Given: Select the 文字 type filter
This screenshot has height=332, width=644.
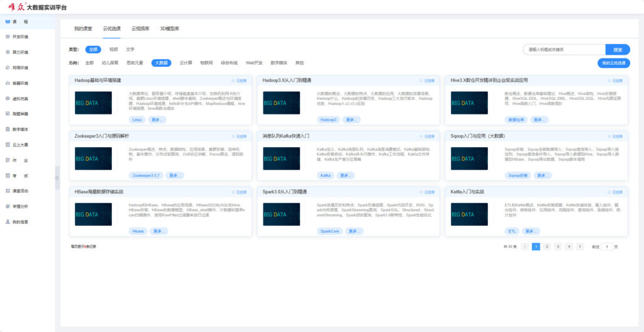Looking at the screenshot, I should (130, 49).
